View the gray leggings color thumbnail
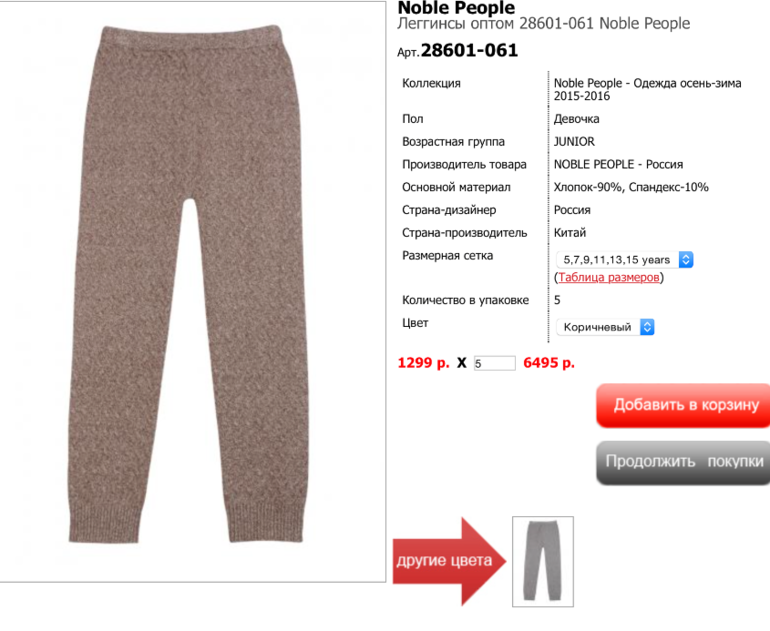 (543, 561)
